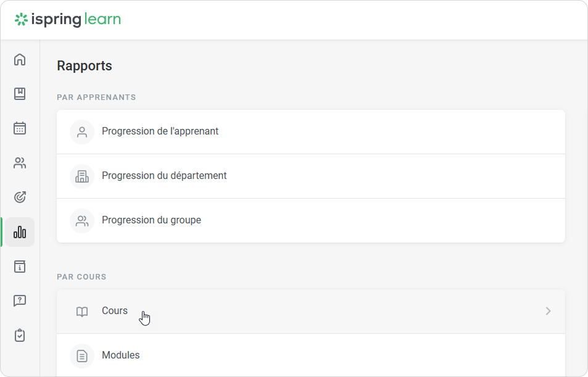
Task: Open the course catalog bookmark icon in sidebar
Action: [20, 94]
